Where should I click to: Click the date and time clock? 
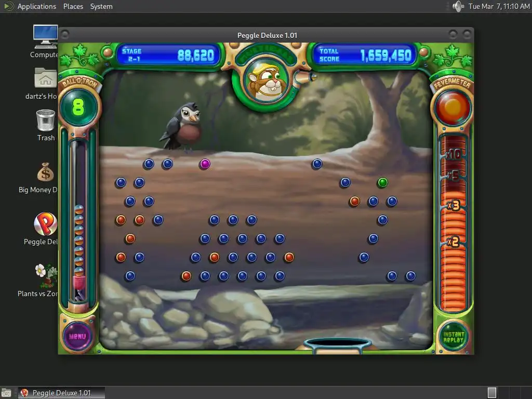(499, 6)
